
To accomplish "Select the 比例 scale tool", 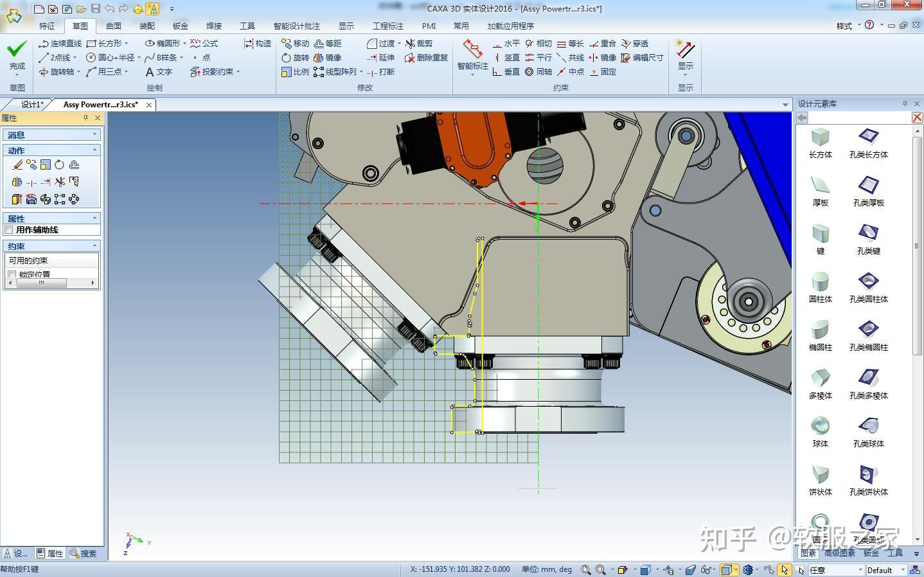I will pos(296,72).
